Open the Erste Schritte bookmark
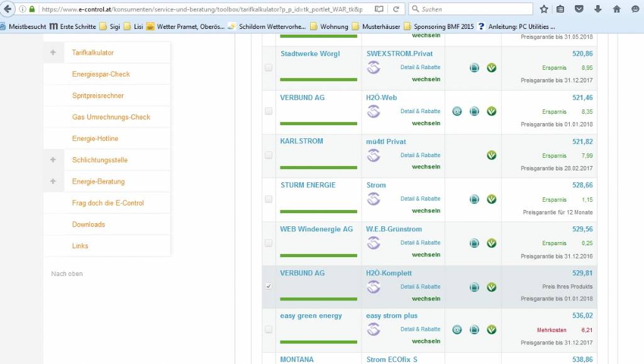 click(x=73, y=26)
